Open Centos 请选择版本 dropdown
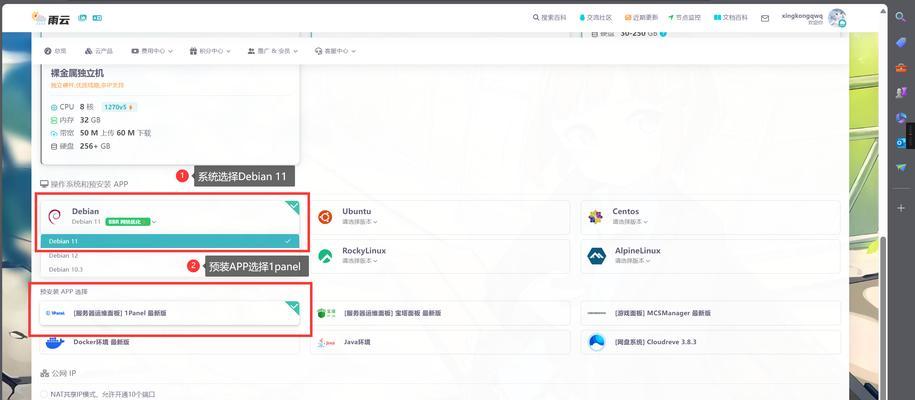Screen dimensions: 915x400 tap(630, 222)
